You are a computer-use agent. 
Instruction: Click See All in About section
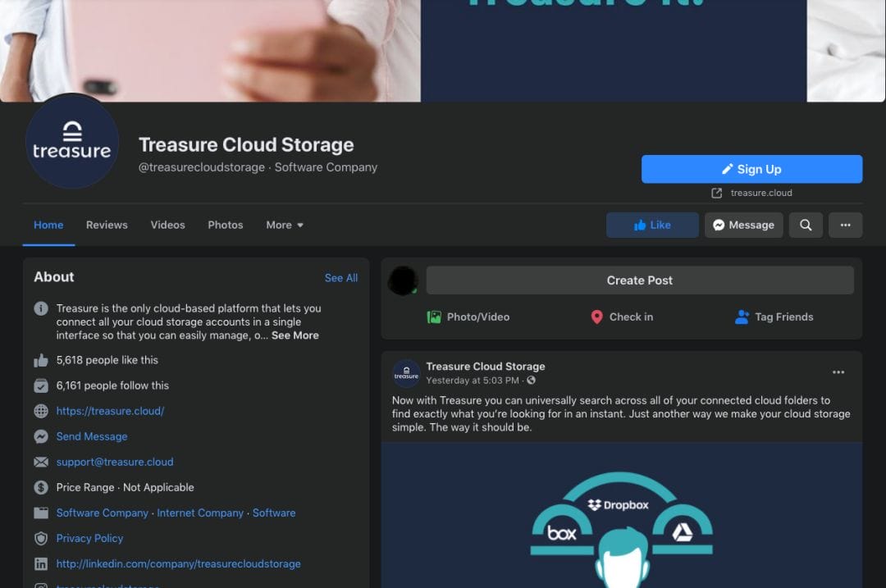point(340,278)
